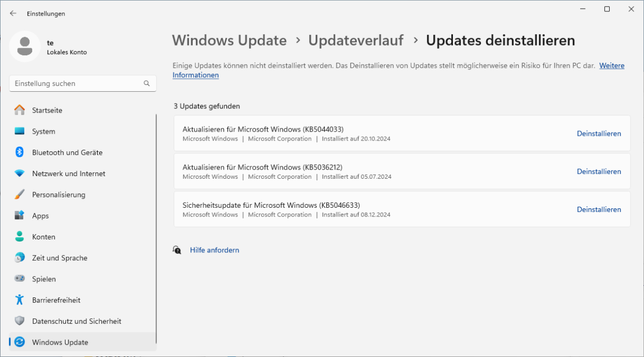
Task: Navigate to Updateverlauf breadcrumb
Action: pyautogui.click(x=356, y=40)
